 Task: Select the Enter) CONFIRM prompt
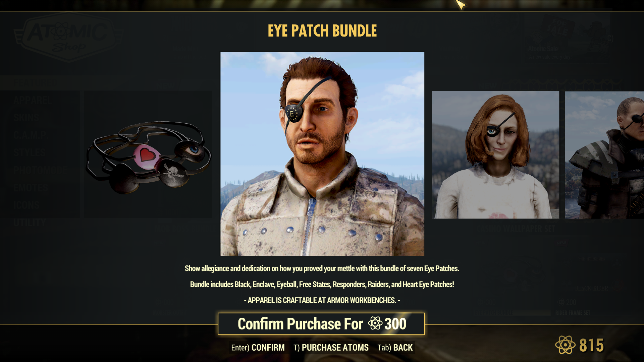click(x=258, y=348)
